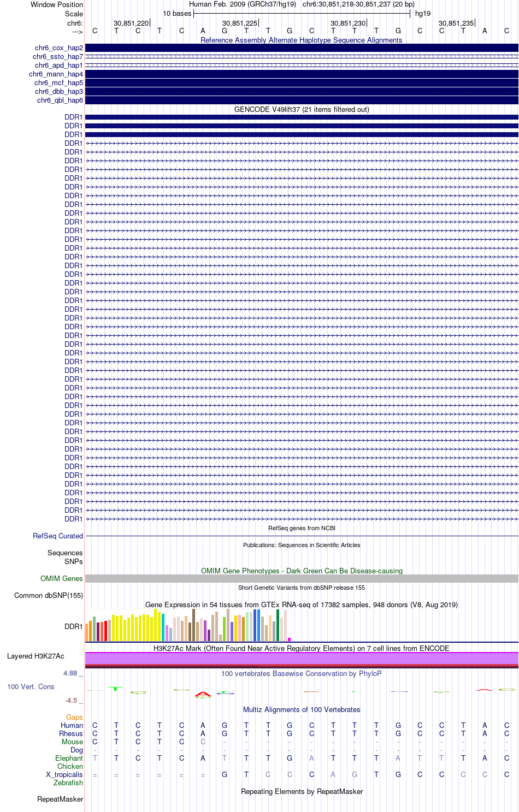The width and height of the screenshot is (519, 812).
Task: Open Repeating Elements by RepeatMasker title
Action: (302, 791)
